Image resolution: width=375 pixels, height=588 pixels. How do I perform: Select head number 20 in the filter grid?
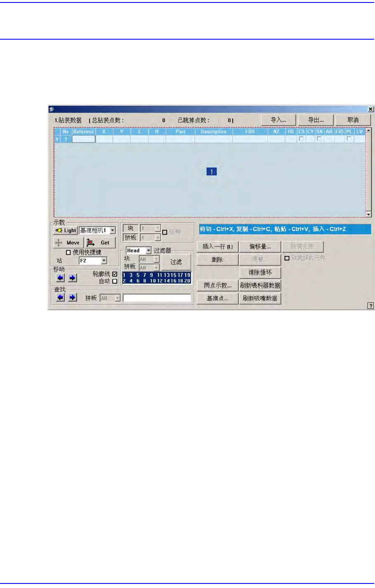pos(187,281)
